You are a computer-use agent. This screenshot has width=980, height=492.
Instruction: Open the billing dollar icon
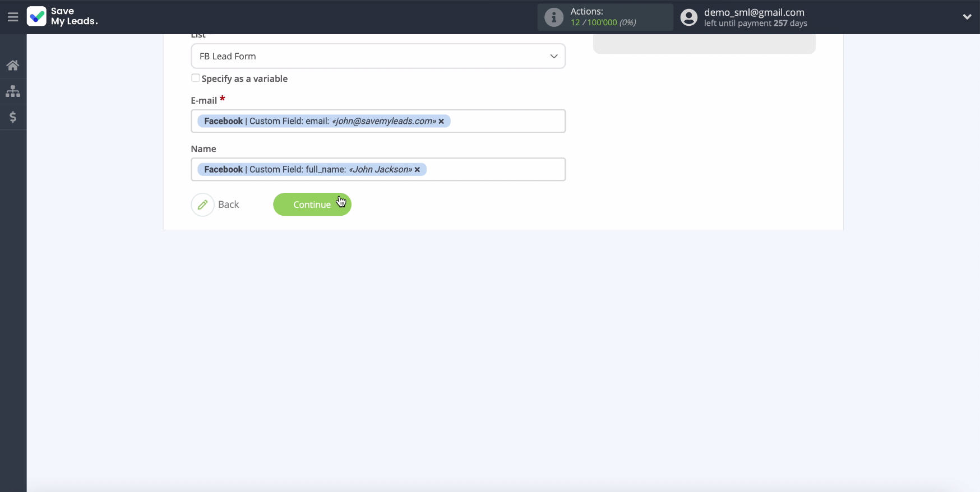[13, 117]
